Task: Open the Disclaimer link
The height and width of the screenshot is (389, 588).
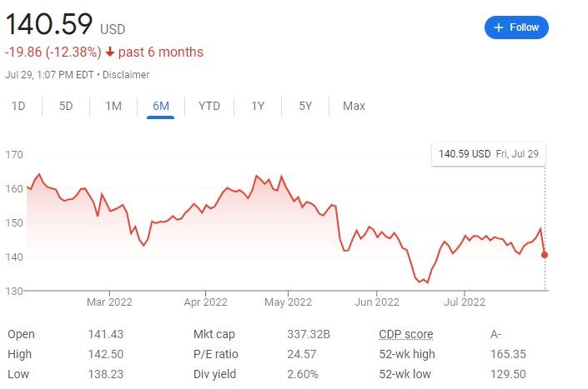Action: 126,75
